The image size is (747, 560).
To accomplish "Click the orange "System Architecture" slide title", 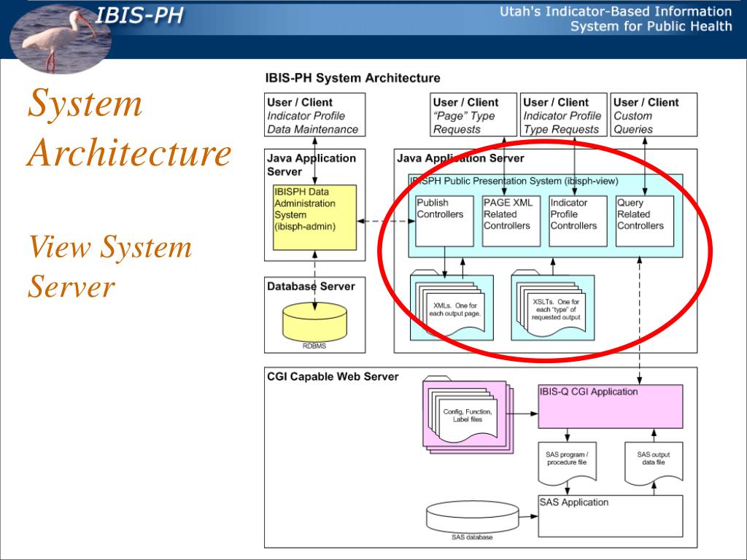I will point(129,127).
